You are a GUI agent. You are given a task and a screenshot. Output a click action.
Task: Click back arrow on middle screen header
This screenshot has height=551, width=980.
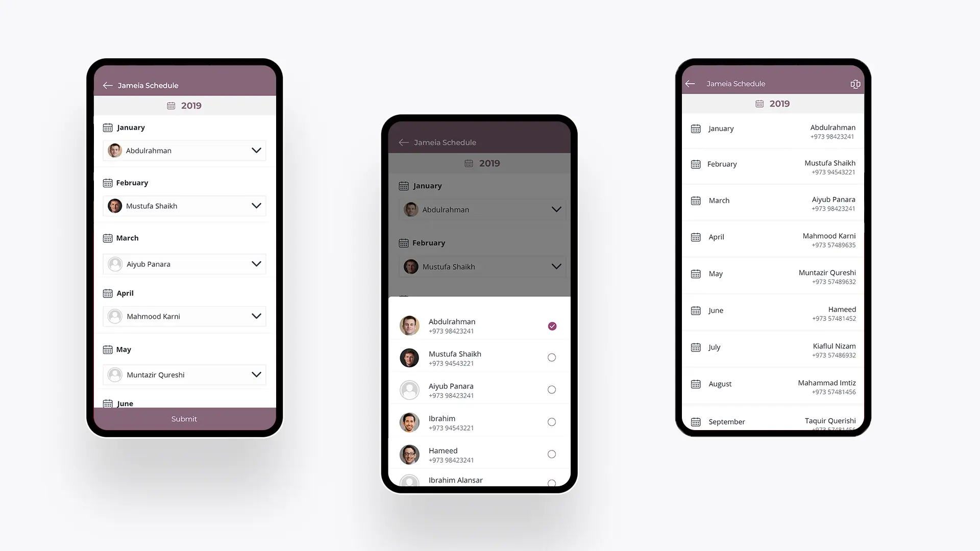(x=402, y=142)
